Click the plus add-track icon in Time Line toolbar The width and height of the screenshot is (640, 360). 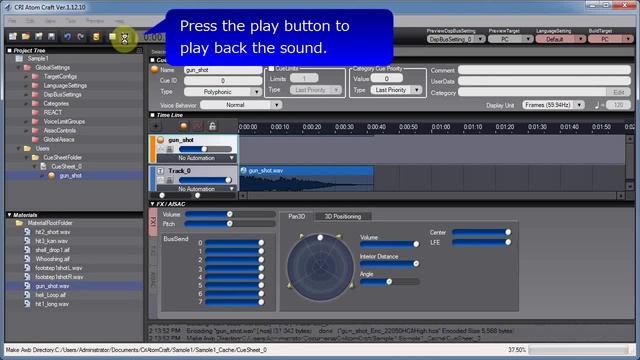pyautogui.click(x=156, y=126)
